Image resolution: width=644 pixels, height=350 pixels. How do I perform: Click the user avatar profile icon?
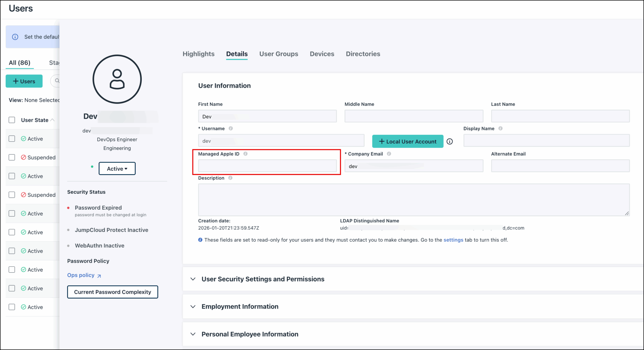(x=117, y=79)
